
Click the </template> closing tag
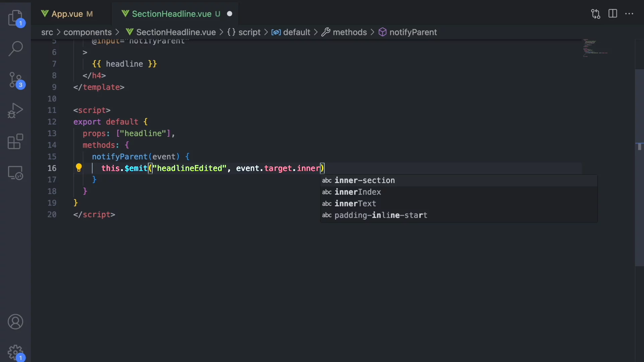click(x=99, y=87)
